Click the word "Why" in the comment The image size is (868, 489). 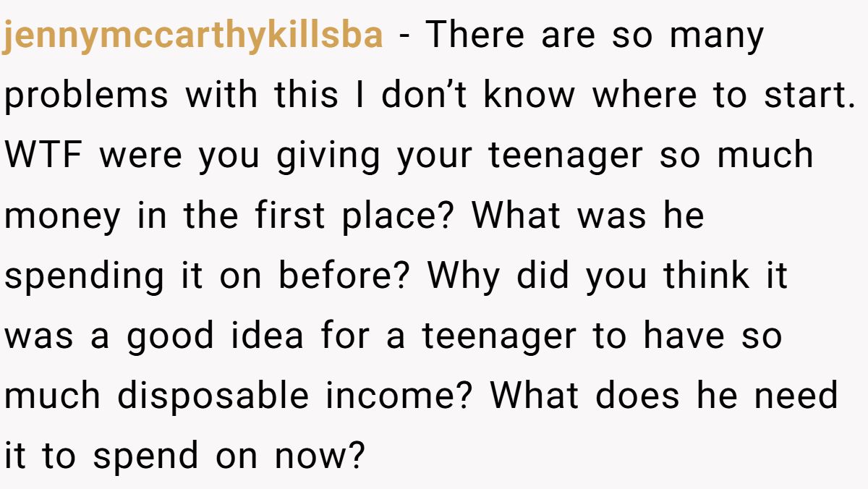coord(461,276)
